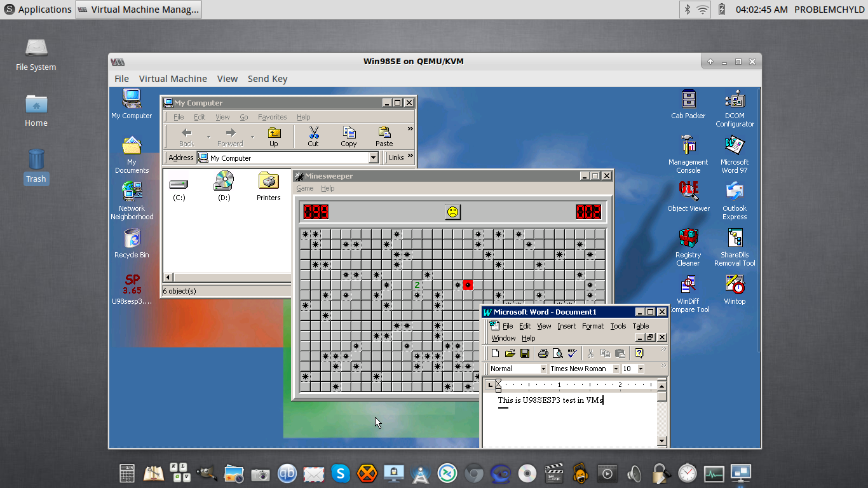Select the Wintop desktop icon

coord(735,289)
